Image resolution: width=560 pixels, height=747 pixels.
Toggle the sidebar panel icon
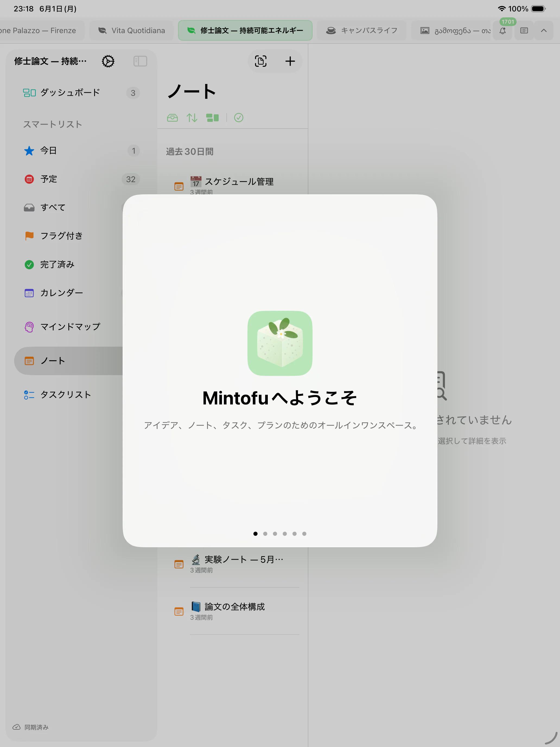[x=140, y=61]
